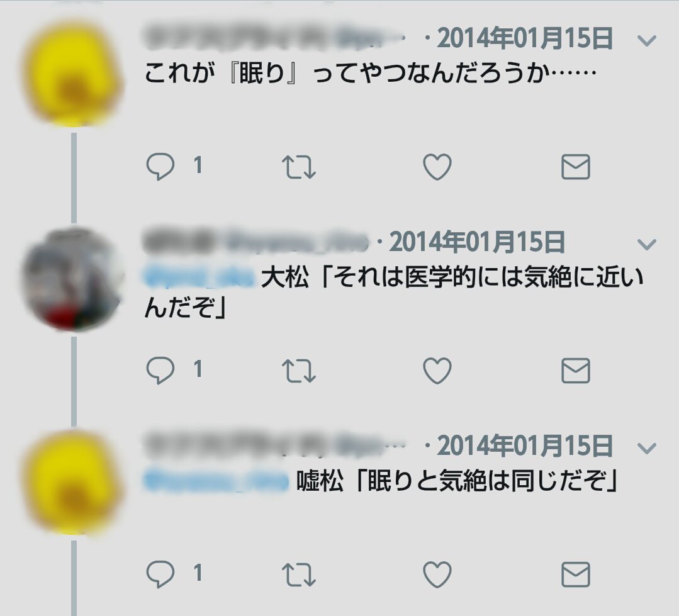
Task: Like the 大松 tweet
Action: tap(437, 371)
